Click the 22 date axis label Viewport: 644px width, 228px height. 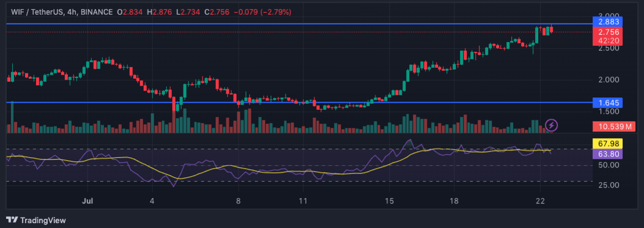pyautogui.click(x=541, y=201)
